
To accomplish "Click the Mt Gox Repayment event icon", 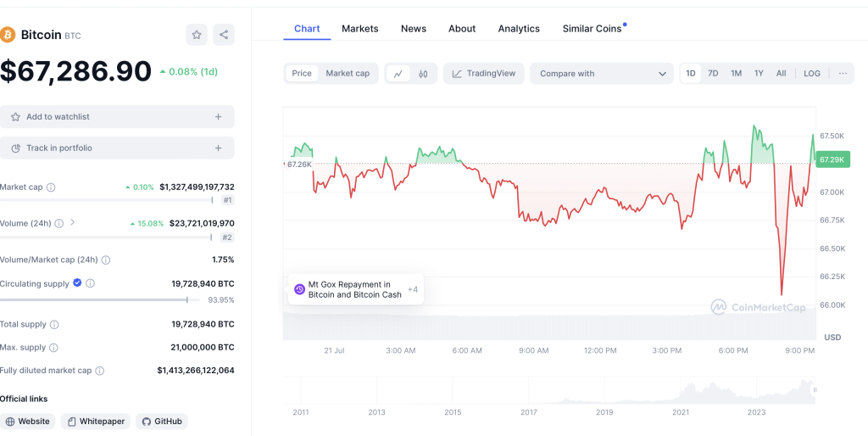I will coord(299,289).
